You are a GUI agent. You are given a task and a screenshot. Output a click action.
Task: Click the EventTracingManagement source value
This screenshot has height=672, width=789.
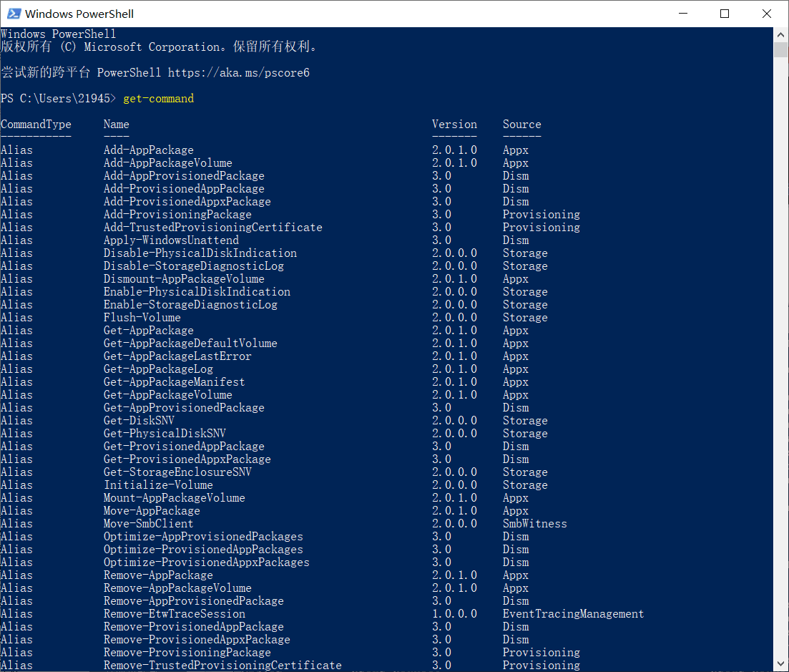[573, 614]
